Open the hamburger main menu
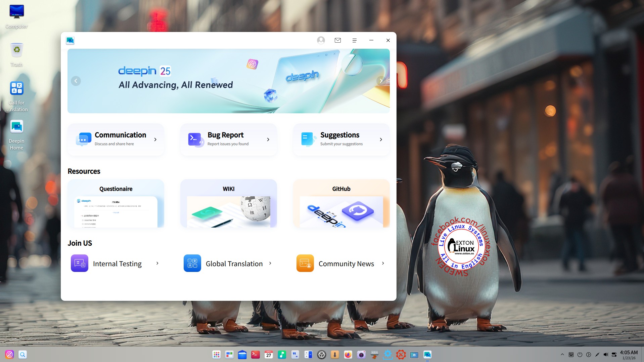The image size is (644, 362). [x=354, y=40]
